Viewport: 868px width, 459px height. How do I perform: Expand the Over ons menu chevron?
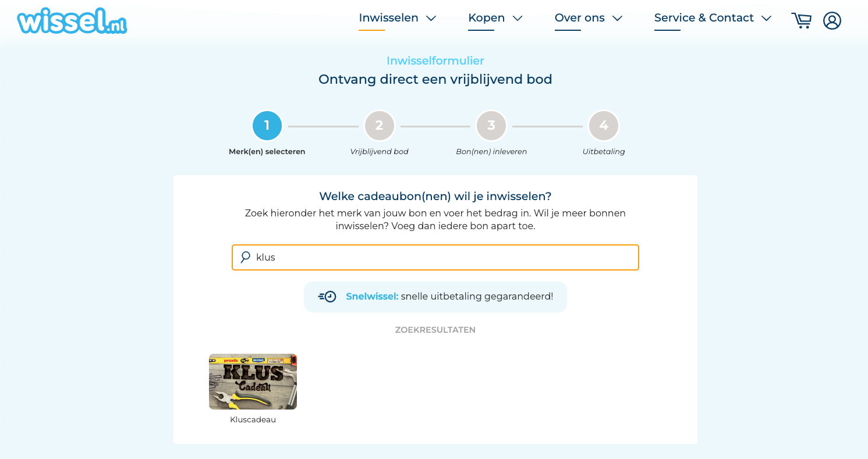pyautogui.click(x=618, y=18)
